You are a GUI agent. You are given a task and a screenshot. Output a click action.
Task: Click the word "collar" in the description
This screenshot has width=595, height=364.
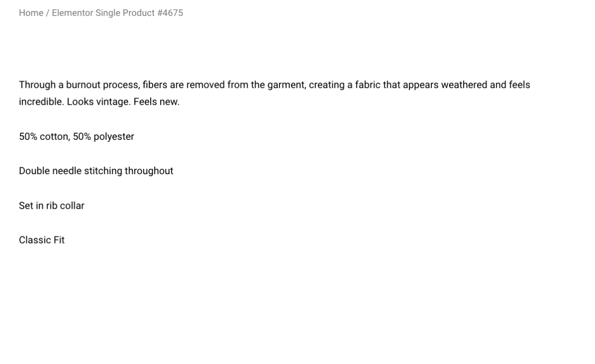tap(72, 205)
